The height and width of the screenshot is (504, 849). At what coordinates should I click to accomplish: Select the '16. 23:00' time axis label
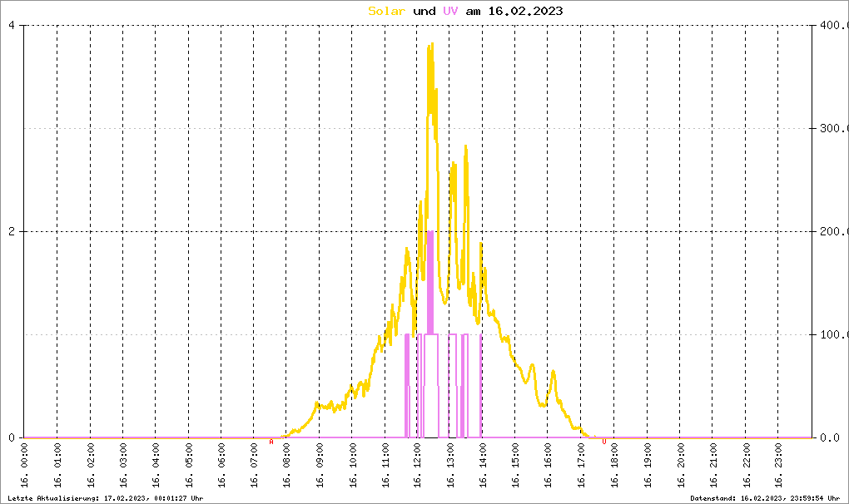(x=779, y=467)
